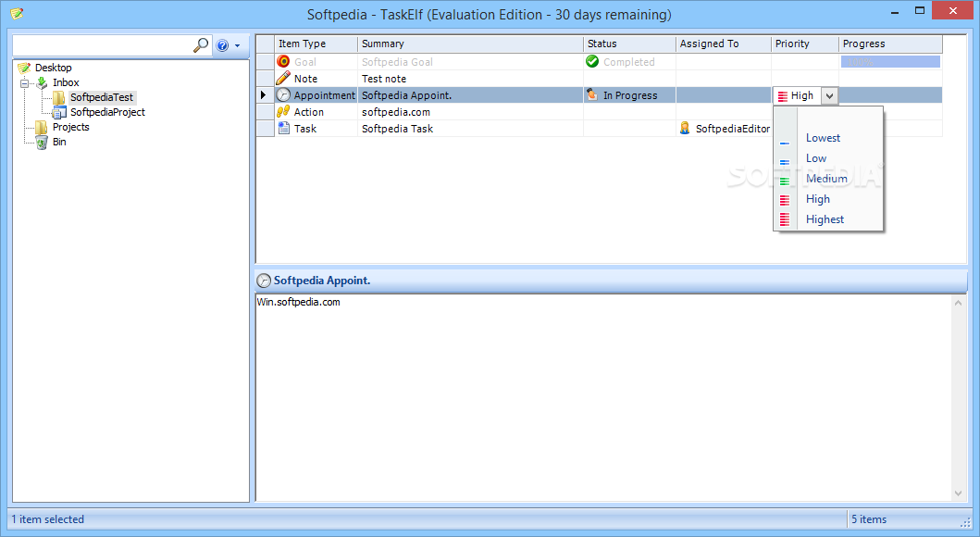Click the Appointment row indicator arrow

[263, 95]
